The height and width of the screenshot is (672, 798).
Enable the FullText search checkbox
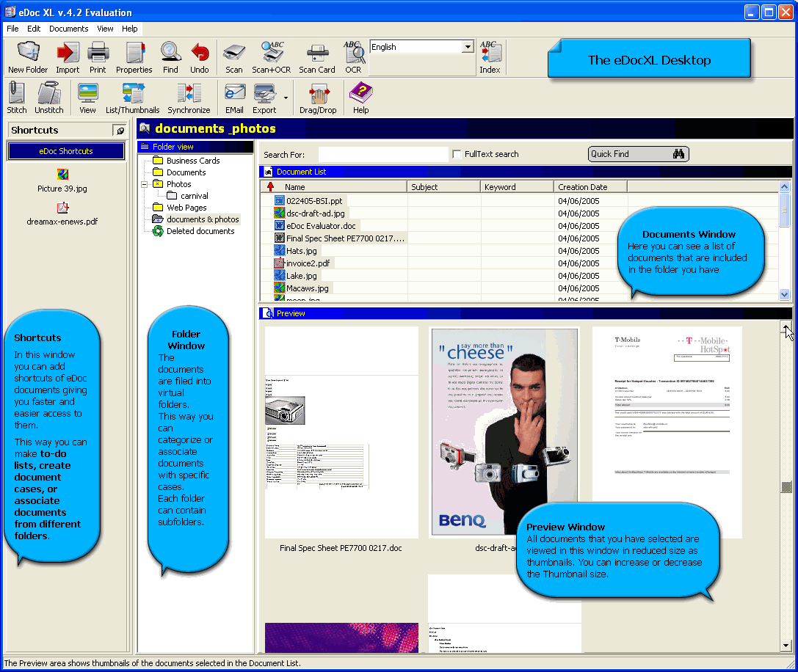click(x=457, y=154)
